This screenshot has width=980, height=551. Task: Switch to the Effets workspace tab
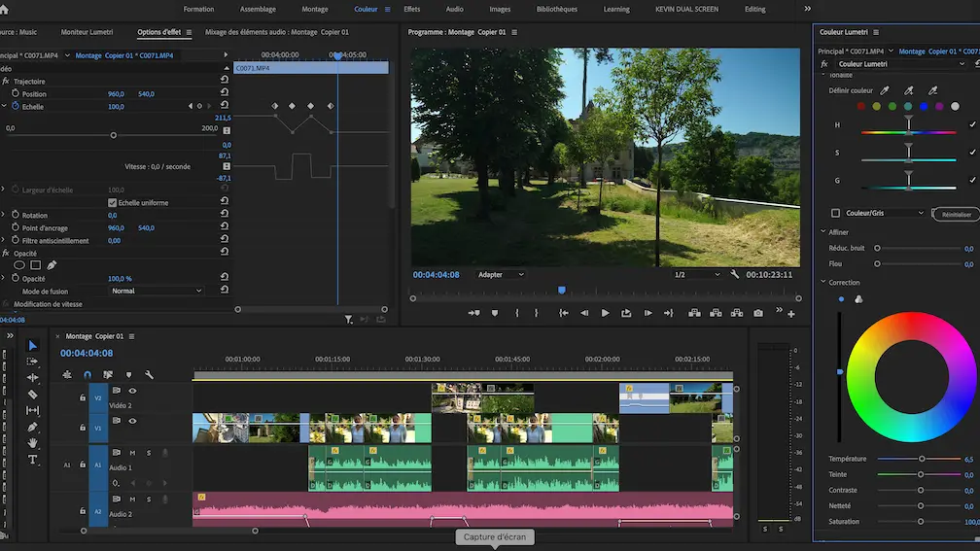411,9
